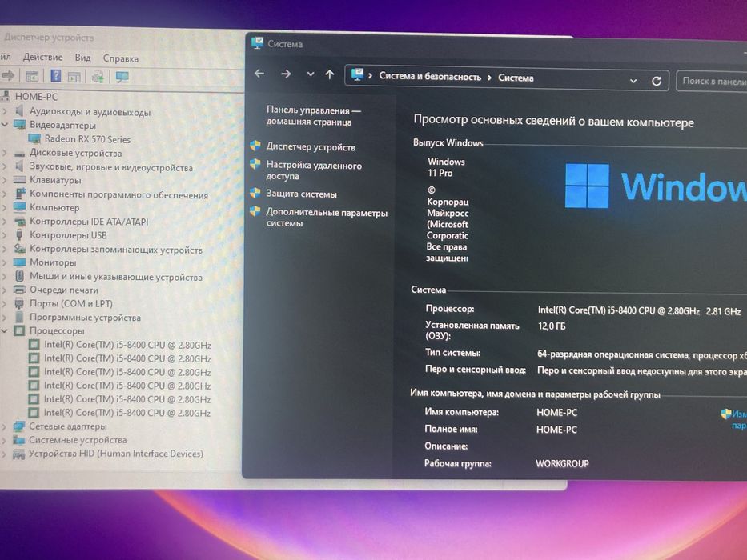
Task: Go back in the Система window
Action: [259, 74]
